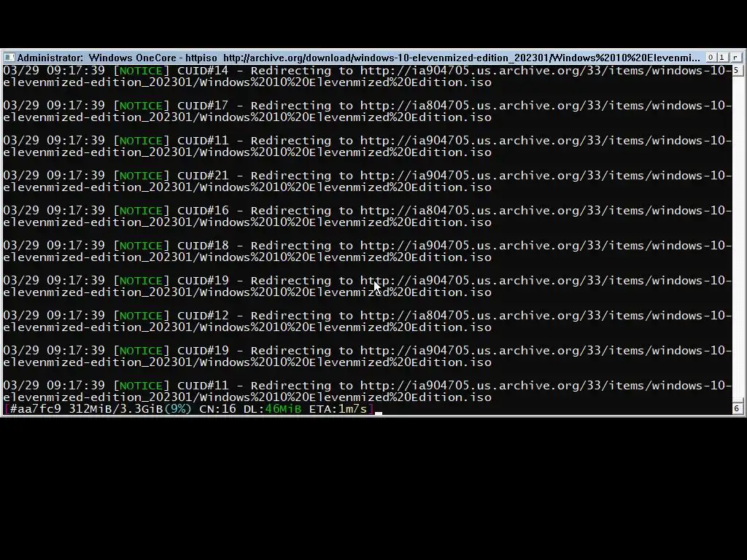This screenshot has width=747, height=560.
Task: Click the NOTICE tag on the CUID#21 line
Action: click(x=141, y=176)
